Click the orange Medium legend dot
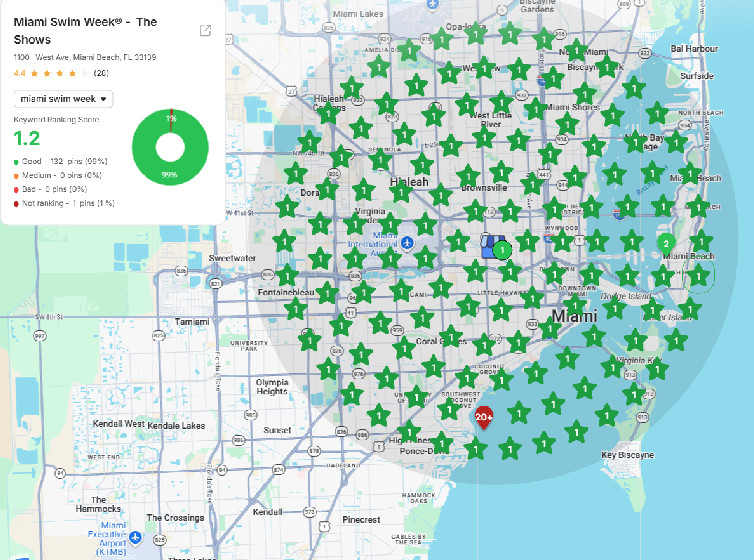Image resolution: width=754 pixels, height=560 pixels. 16,176
